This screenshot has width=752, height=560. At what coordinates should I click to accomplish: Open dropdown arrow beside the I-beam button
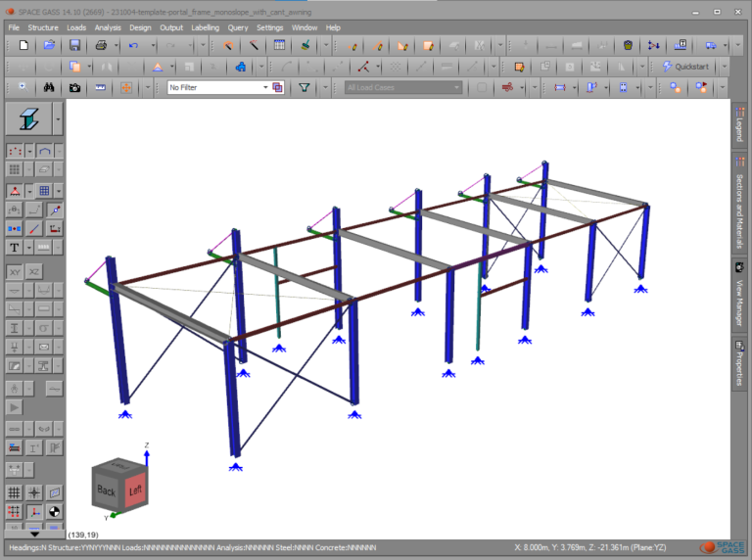(x=58, y=119)
